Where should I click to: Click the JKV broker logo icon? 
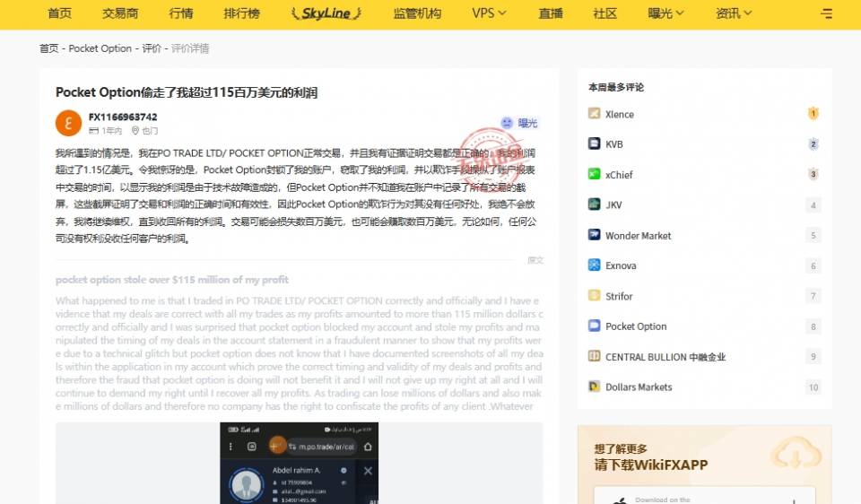pyautogui.click(x=594, y=204)
